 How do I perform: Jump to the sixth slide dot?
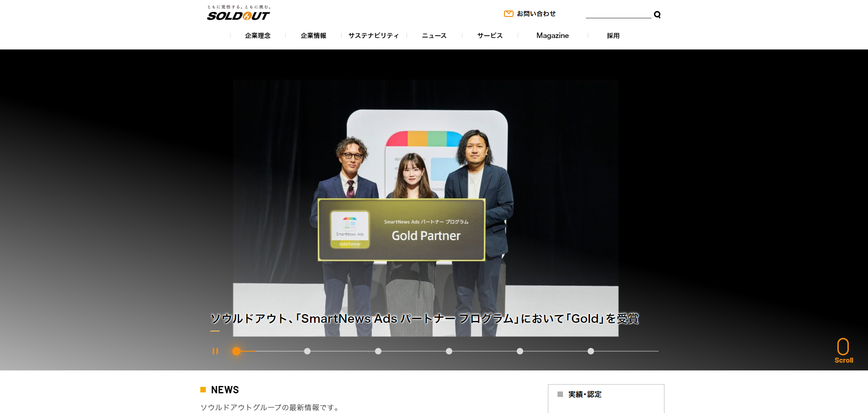591,351
